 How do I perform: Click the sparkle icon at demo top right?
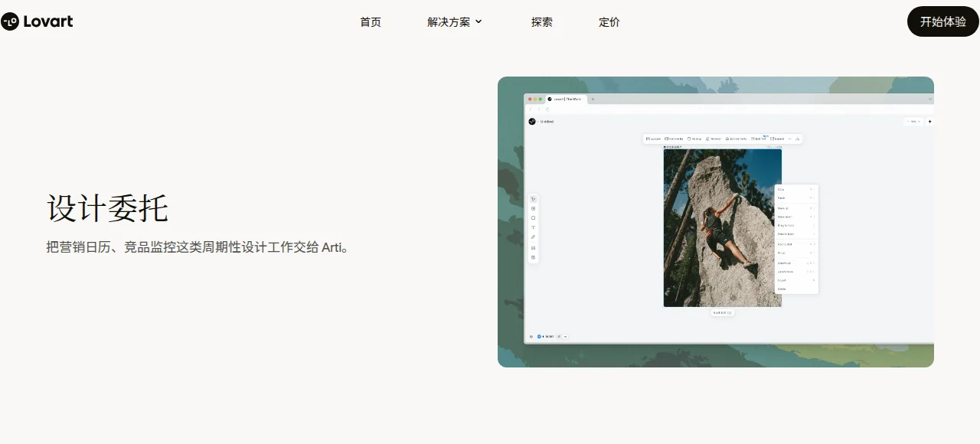(929, 121)
